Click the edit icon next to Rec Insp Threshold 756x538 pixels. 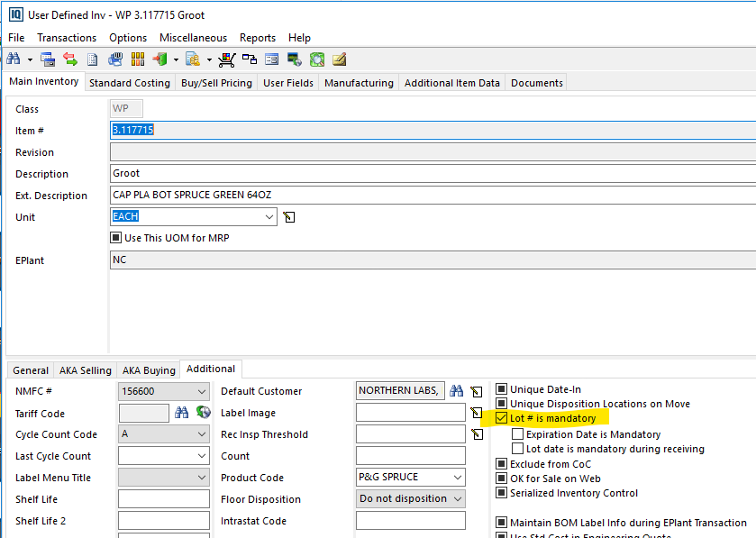coord(477,434)
